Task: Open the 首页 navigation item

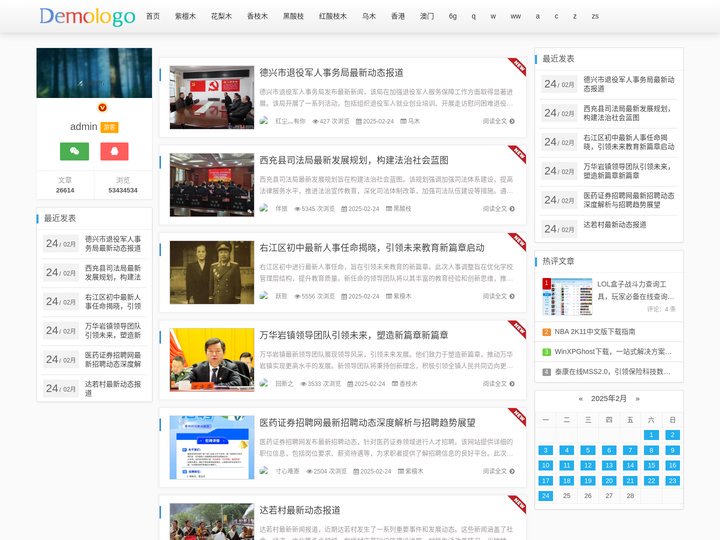Action: (153, 16)
